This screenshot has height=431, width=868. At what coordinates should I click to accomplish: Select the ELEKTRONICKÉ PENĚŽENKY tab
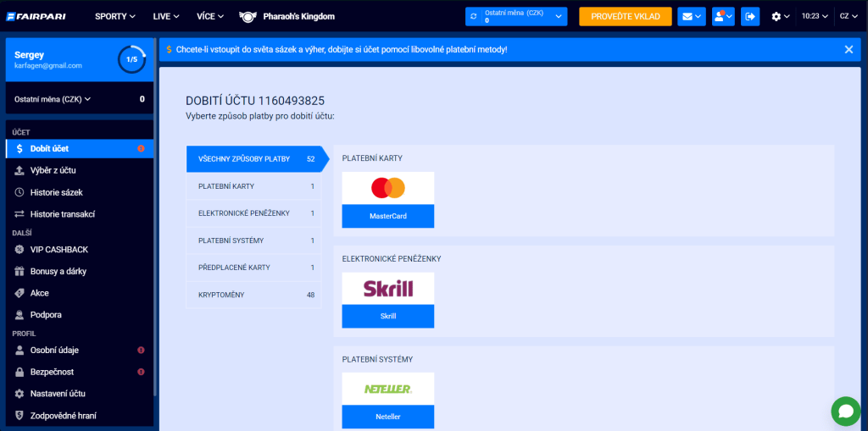pos(254,213)
